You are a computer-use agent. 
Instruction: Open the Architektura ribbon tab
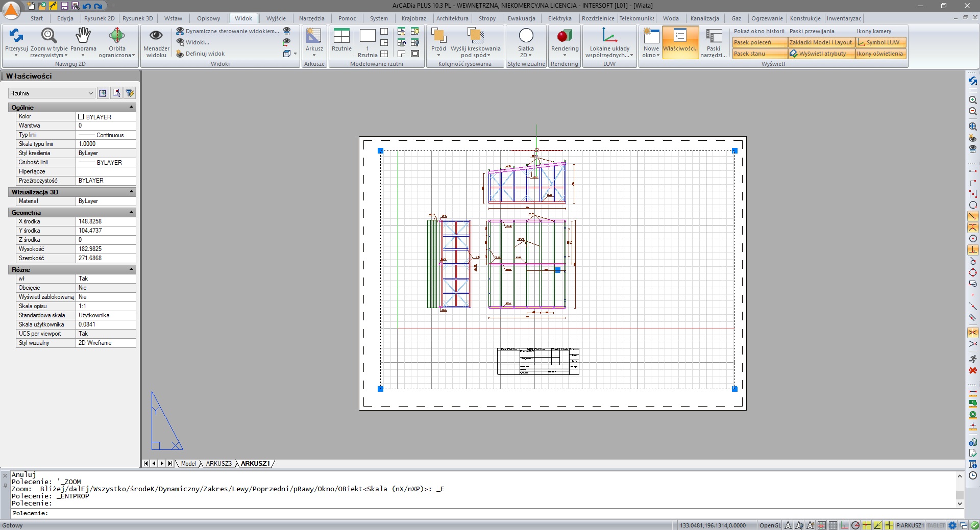pyautogui.click(x=452, y=18)
